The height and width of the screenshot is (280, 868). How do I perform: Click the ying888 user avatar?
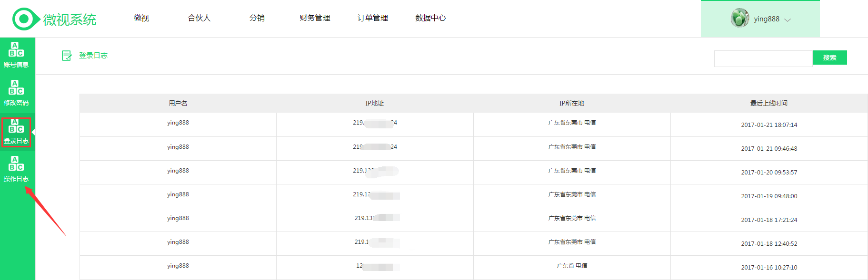pos(740,18)
